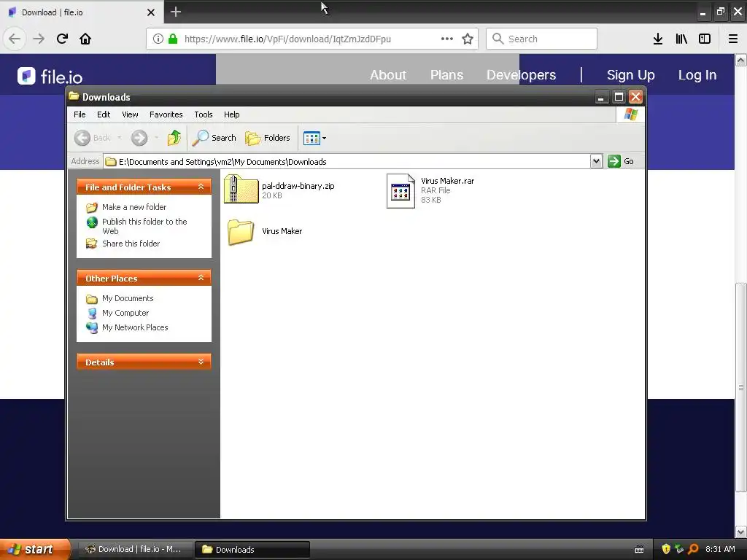Open Views dropdown arrow
The width and height of the screenshot is (747, 560).
[325, 138]
